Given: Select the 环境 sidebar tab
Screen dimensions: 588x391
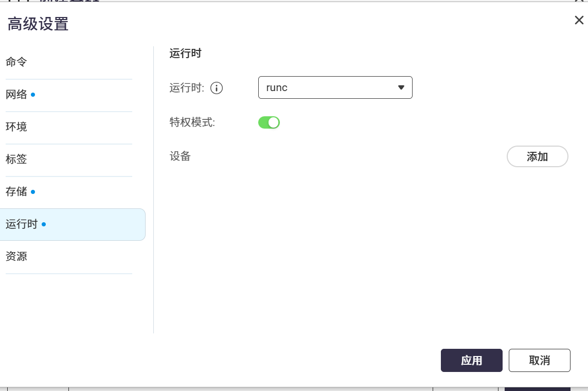Looking at the screenshot, I should coord(16,127).
